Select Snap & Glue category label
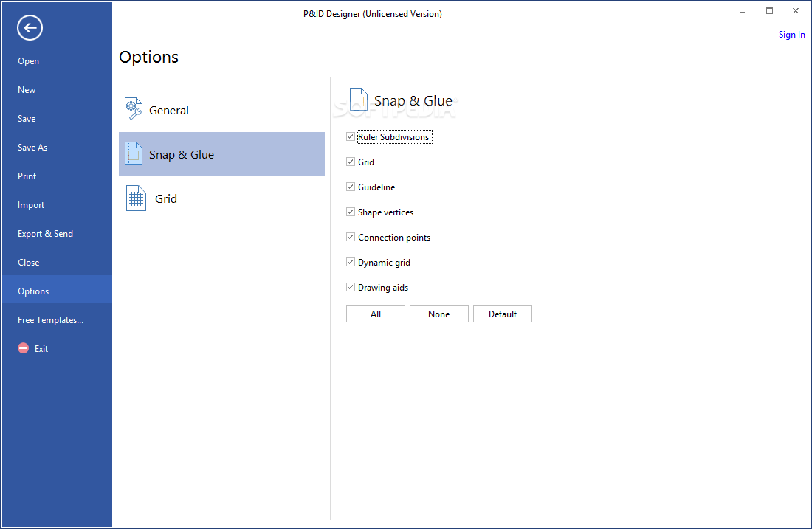Screen dimensions: 812x529 182,154
